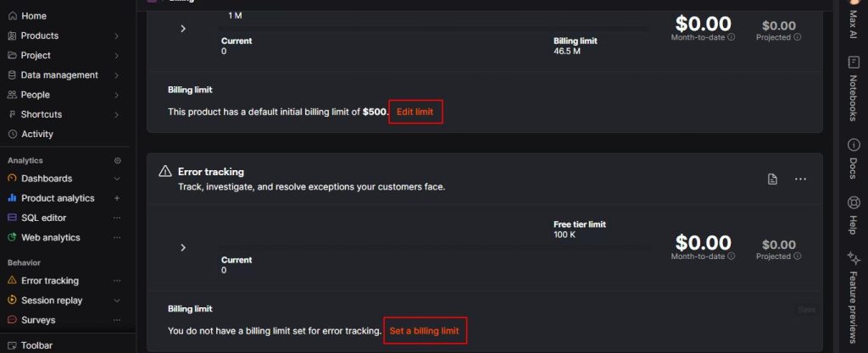Open Toolbar page in sidebar
The image size is (868, 353).
36,346
